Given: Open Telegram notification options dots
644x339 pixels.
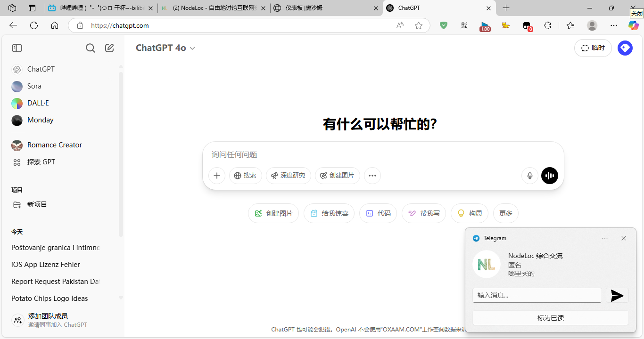Looking at the screenshot, I should pos(605,238).
